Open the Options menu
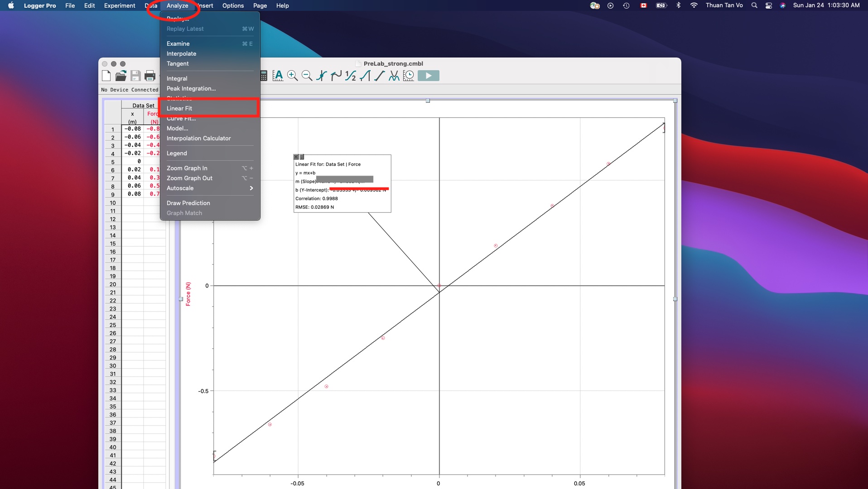This screenshot has height=489, width=868. point(233,5)
